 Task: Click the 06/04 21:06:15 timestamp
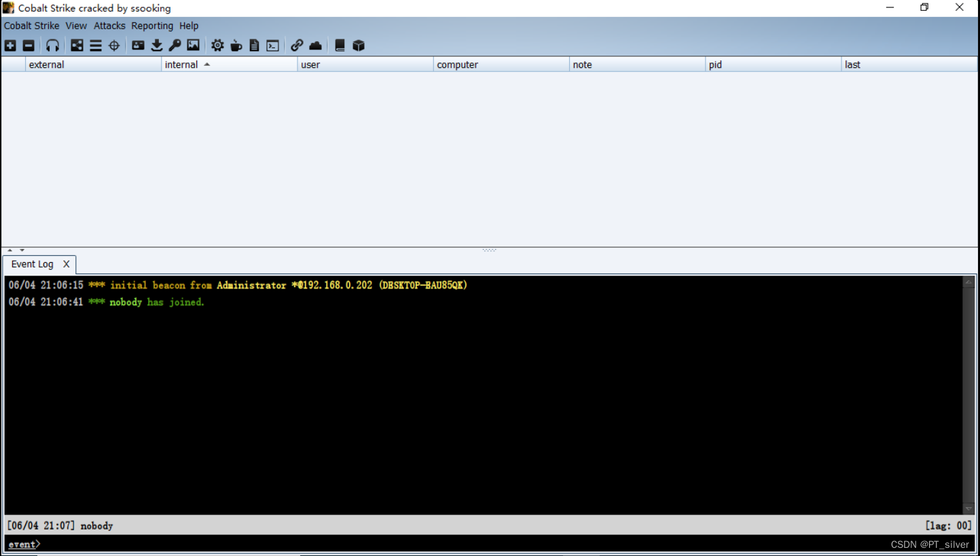coord(46,285)
